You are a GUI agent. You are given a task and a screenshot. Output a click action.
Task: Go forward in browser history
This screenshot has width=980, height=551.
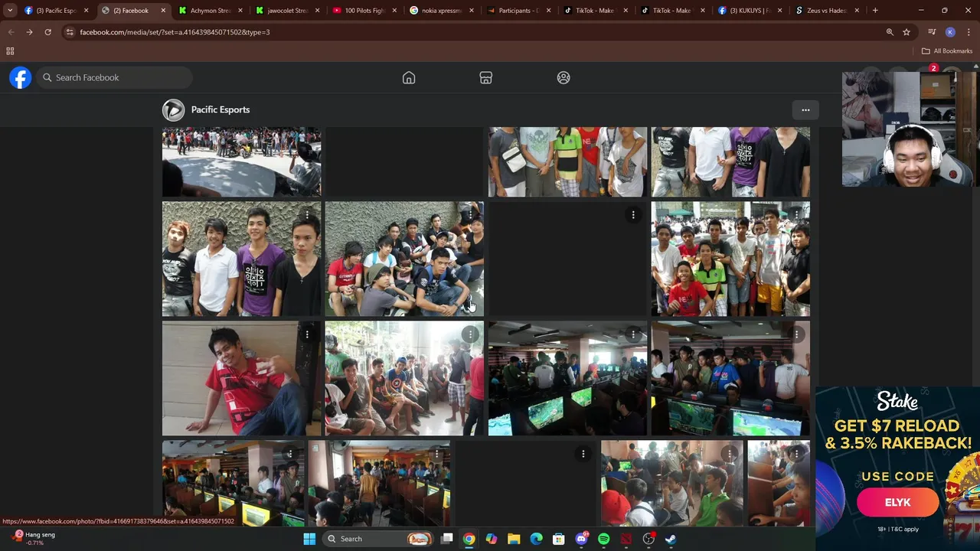pyautogui.click(x=29, y=32)
